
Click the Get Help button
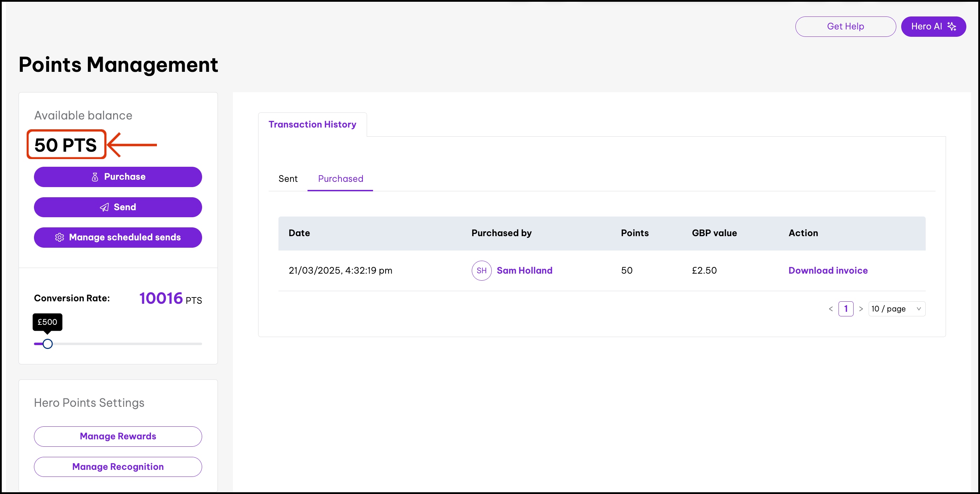[x=845, y=26]
